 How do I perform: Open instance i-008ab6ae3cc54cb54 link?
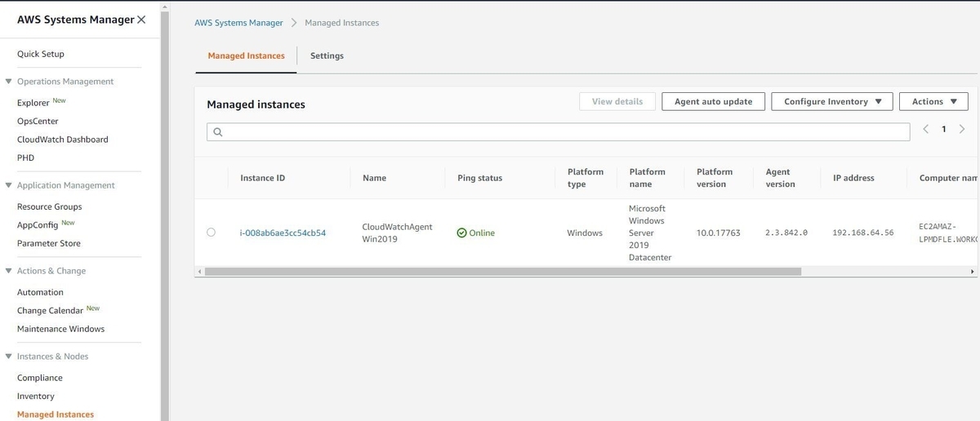click(x=283, y=233)
